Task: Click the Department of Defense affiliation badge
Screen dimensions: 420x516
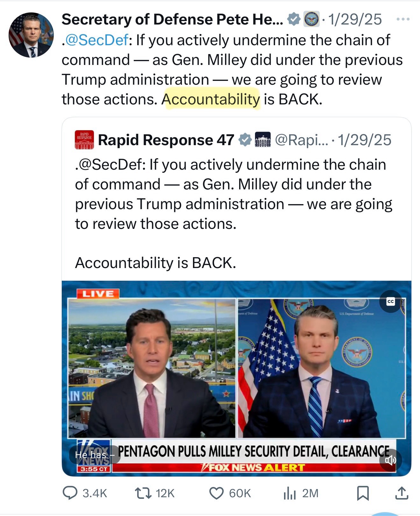Action: point(311,19)
